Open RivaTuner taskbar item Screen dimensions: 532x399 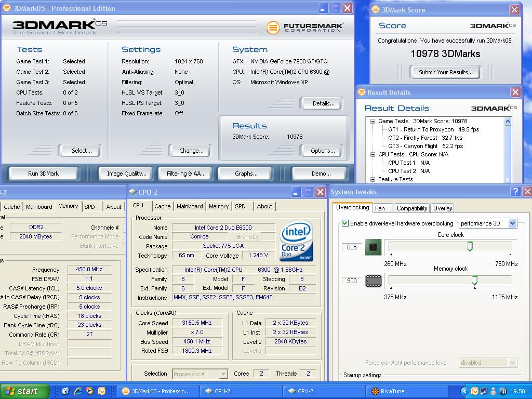(406, 391)
